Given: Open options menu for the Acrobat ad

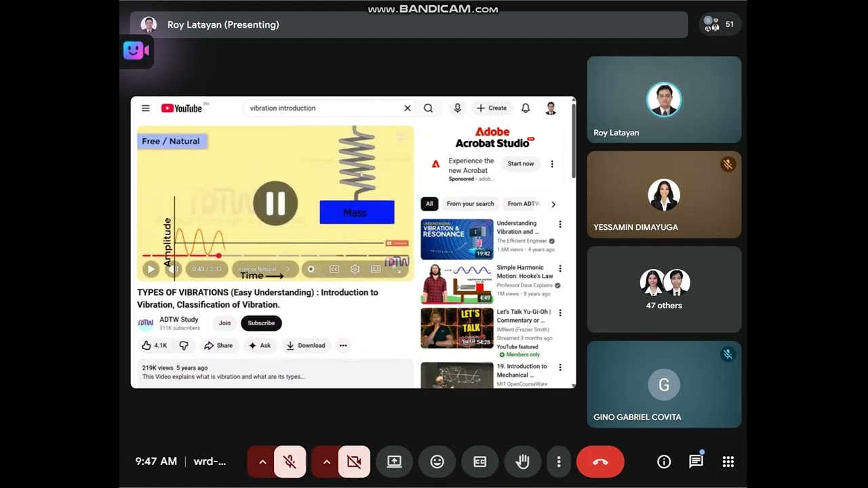Looking at the screenshot, I should pos(552,164).
